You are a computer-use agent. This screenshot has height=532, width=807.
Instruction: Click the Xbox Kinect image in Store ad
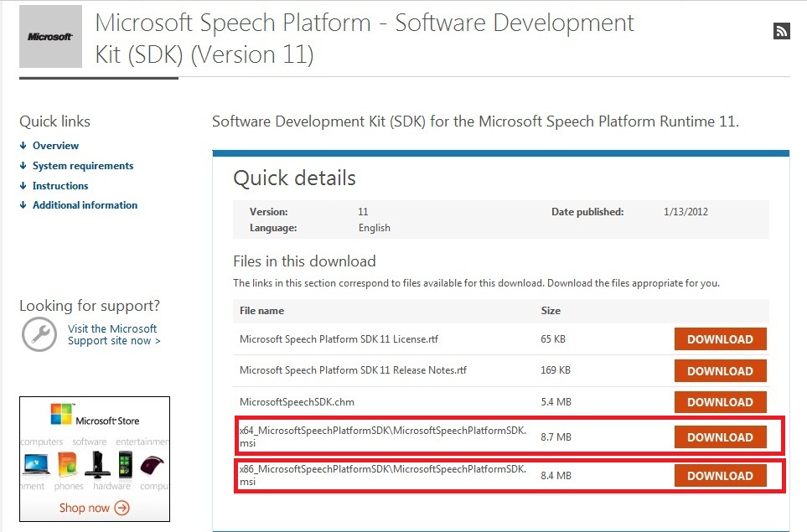pos(97,464)
